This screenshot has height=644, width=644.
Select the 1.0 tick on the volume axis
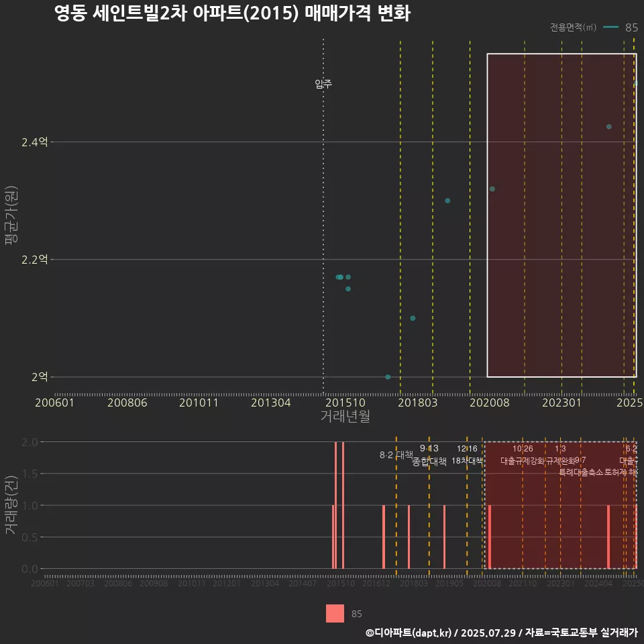[x=30, y=506]
